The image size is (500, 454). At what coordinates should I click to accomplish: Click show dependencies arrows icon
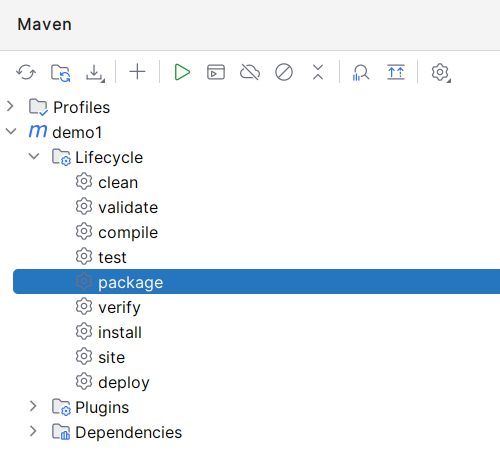click(x=396, y=72)
